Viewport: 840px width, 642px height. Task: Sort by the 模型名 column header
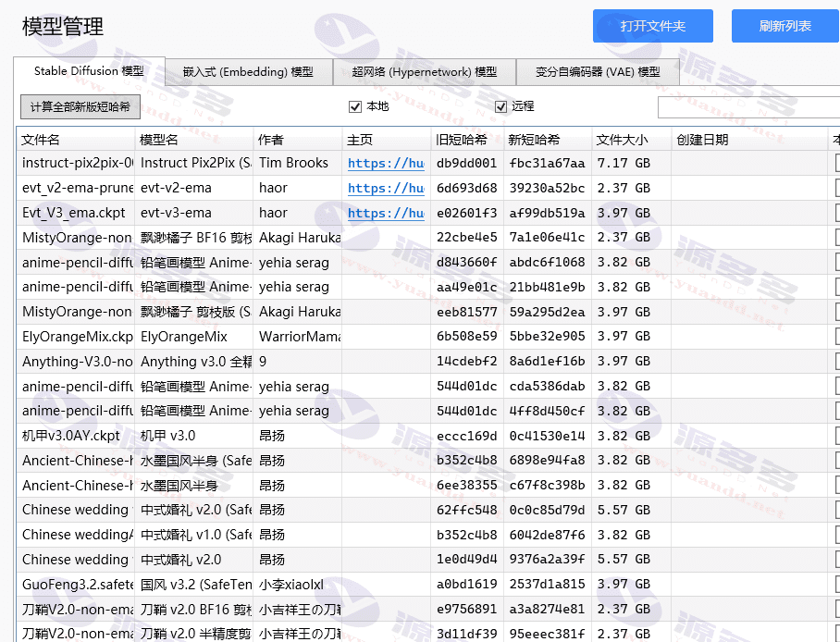click(194, 140)
